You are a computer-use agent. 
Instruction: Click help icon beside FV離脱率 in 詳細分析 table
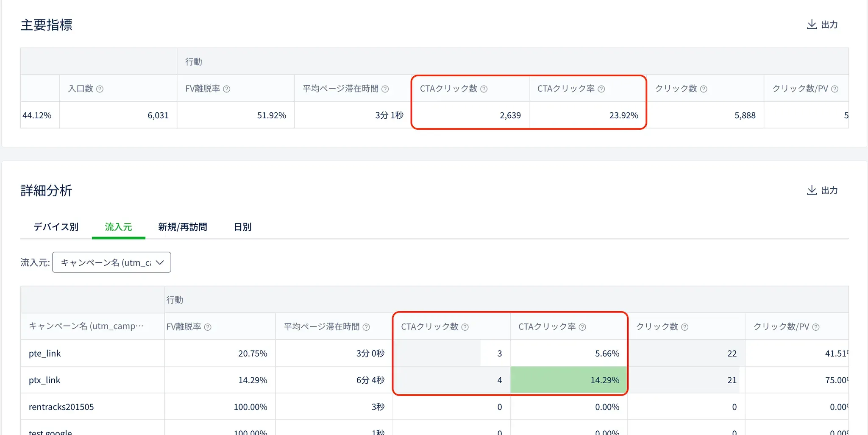click(208, 327)
